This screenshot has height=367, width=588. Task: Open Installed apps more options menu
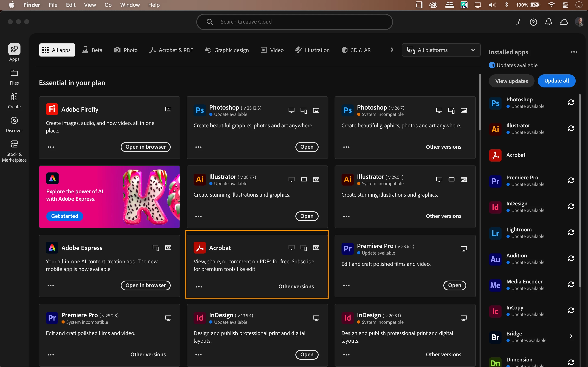coord(574,52)
